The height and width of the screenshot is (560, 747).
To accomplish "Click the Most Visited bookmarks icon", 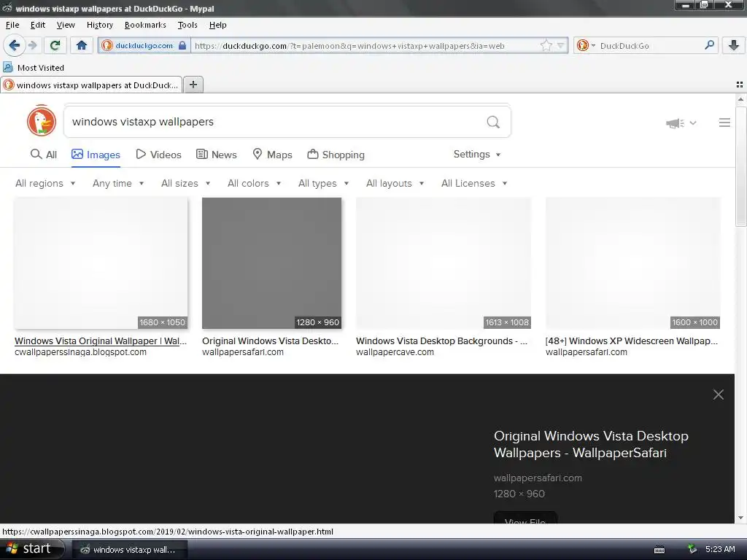I will point(8,67).
